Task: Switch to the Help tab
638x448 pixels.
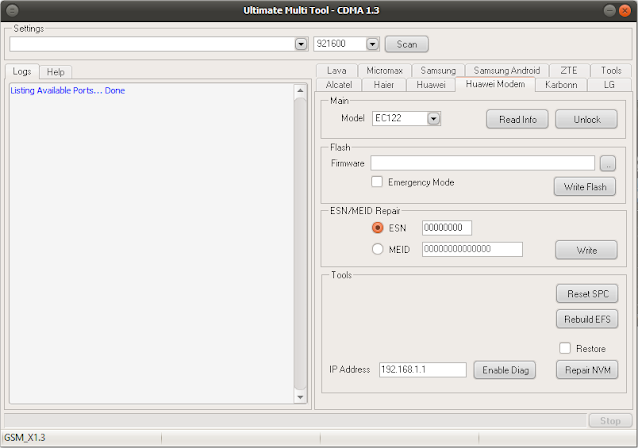Action: point(55,72)
